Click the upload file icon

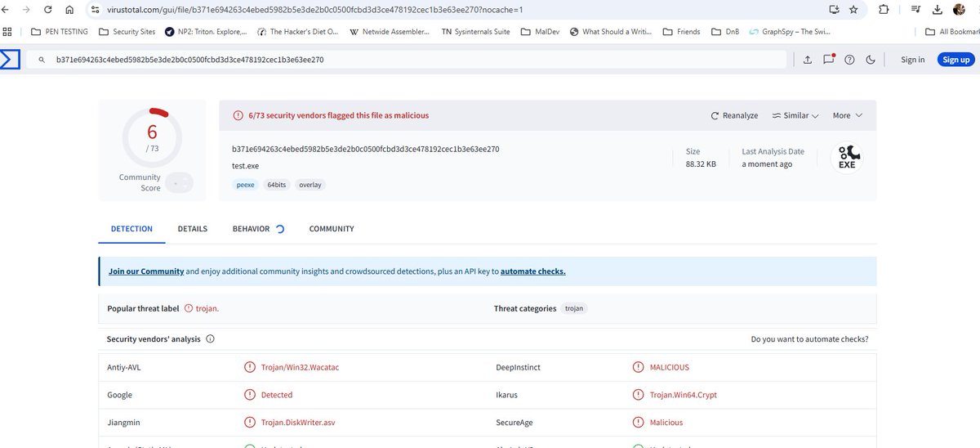[x=808, y=60]
